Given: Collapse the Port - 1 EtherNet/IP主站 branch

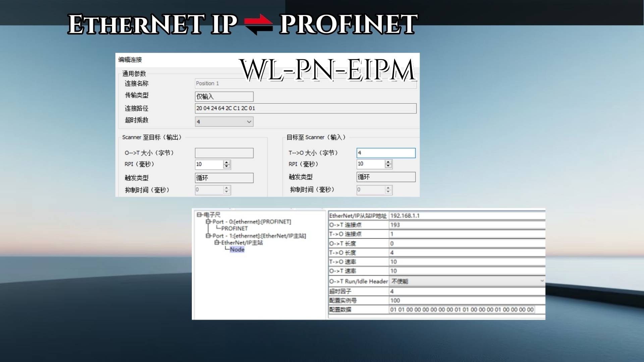Looking at the screenshot, I should pyautogui.click(x=209, y=236).
